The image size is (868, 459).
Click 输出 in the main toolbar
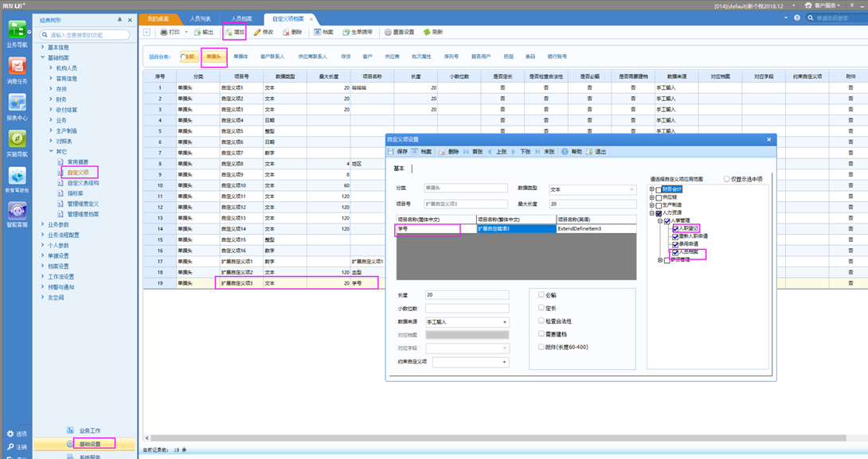tap(205, 32)
